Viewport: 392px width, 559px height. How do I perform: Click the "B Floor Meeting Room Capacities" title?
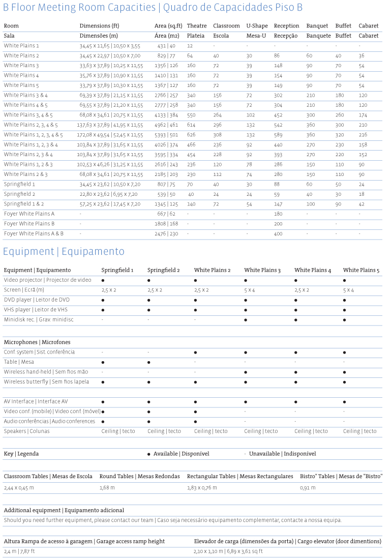point(79,8)
